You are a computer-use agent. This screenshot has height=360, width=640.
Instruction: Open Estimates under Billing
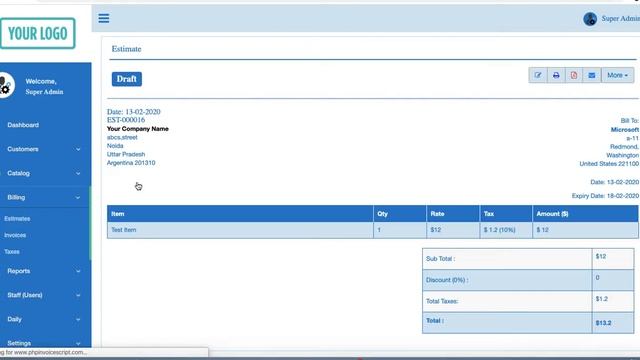pyautogui.click(x=17, y=219)
